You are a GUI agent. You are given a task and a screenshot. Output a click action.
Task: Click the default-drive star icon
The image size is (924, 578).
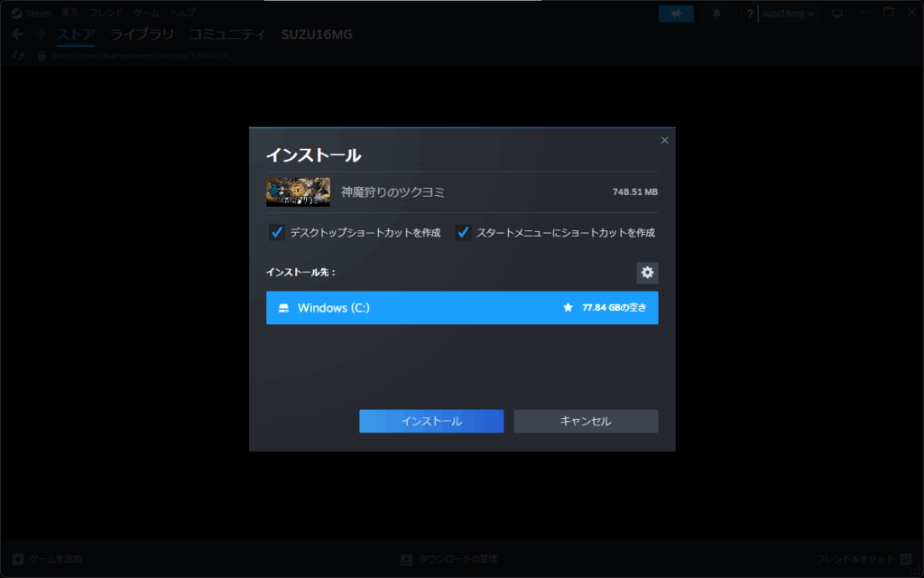point(568,307)
